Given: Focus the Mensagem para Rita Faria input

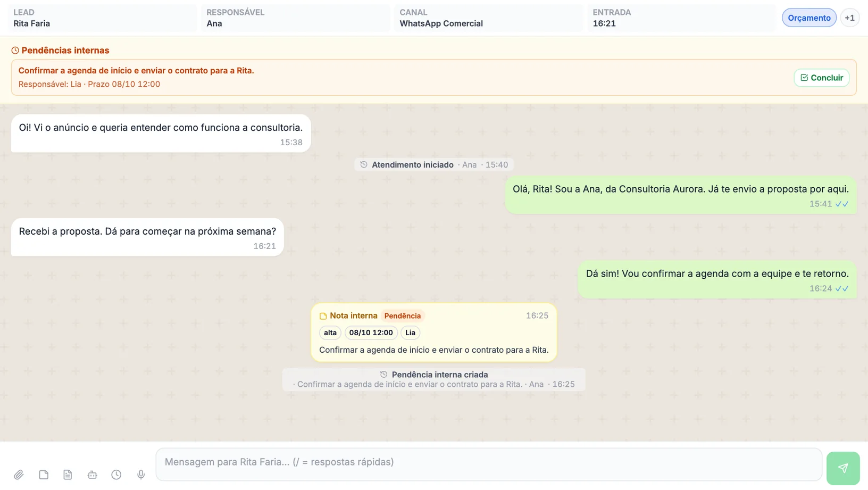Looking at the screenshot, I should 489,464.
